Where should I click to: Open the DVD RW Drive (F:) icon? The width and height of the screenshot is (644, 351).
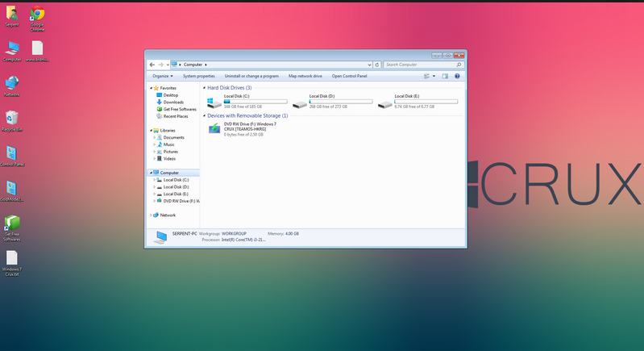[214, 128]
